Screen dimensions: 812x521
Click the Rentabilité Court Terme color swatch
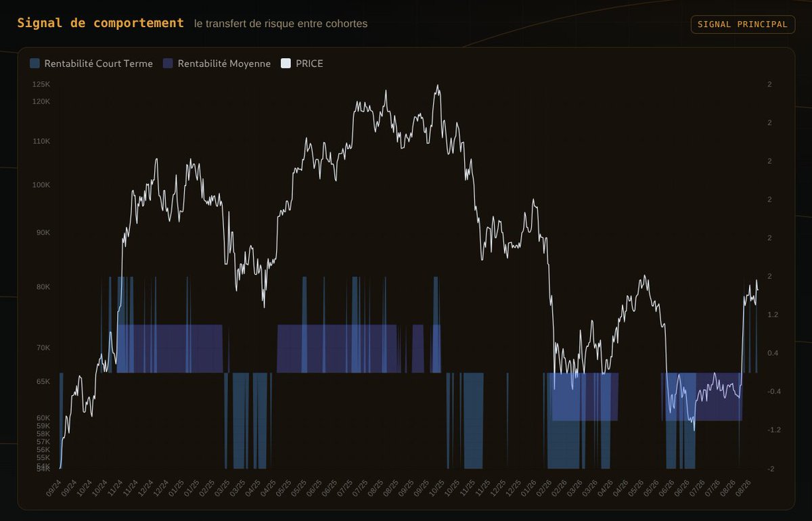(x=35, y=64)
